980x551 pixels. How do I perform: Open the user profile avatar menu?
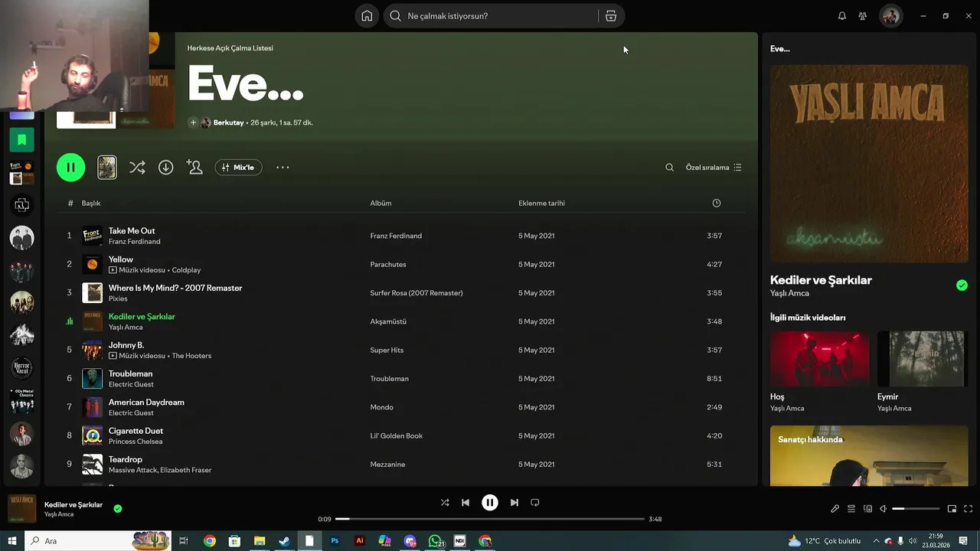click(890, 16)
